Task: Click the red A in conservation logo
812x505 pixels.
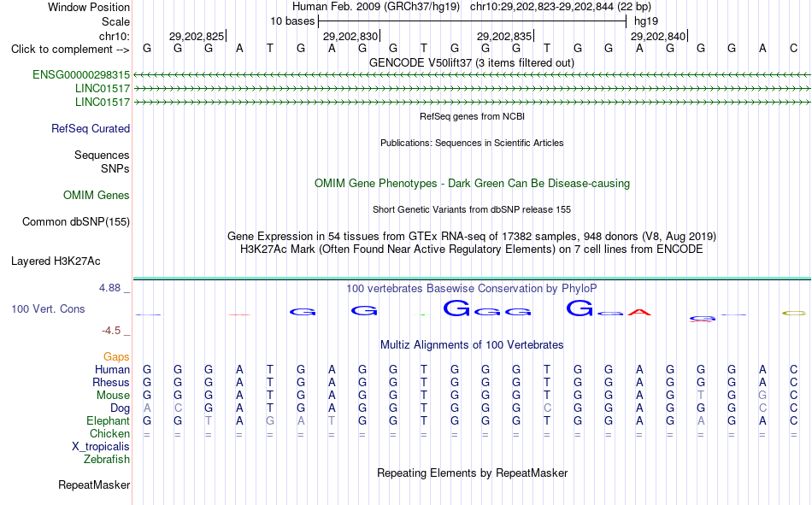Action: pyautogui.click(x=639, y=313)
